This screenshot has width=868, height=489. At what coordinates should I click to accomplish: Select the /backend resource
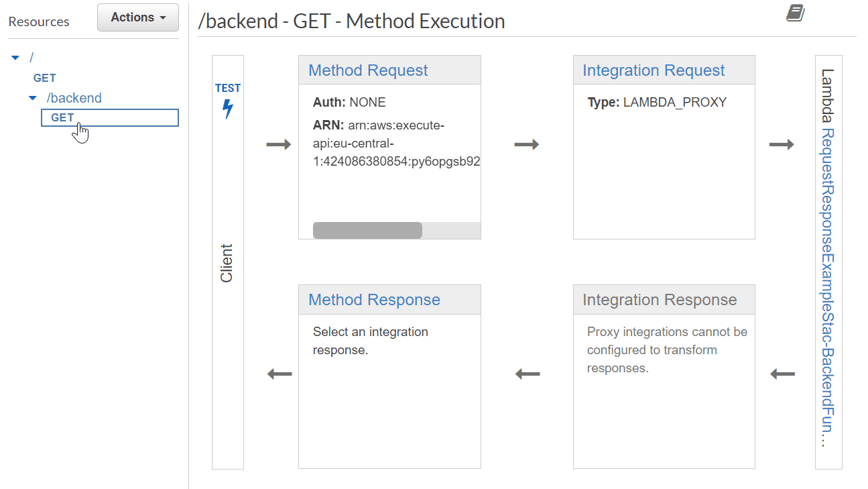74,98
